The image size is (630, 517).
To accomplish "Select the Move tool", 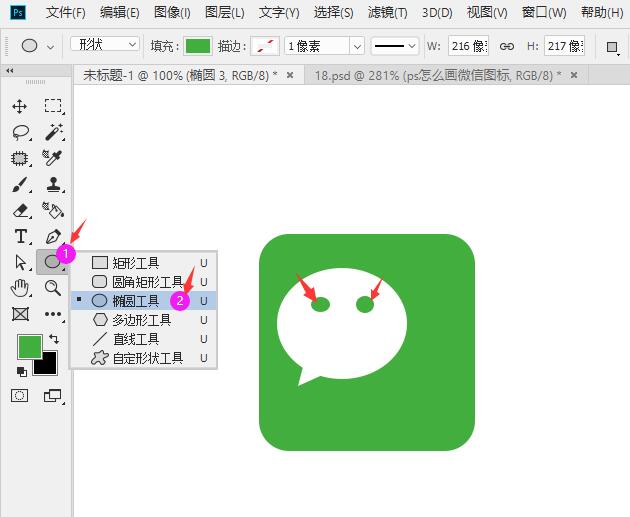I will point(19,106).
